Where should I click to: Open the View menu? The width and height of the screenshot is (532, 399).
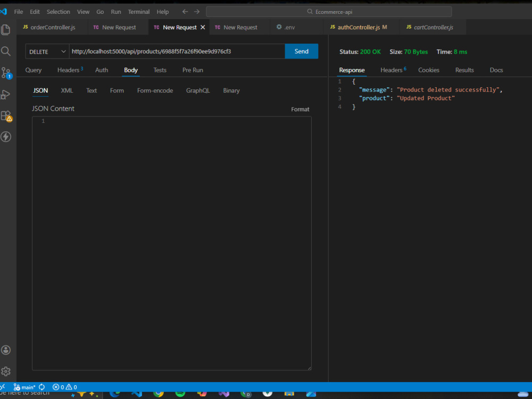pos(83,12)
